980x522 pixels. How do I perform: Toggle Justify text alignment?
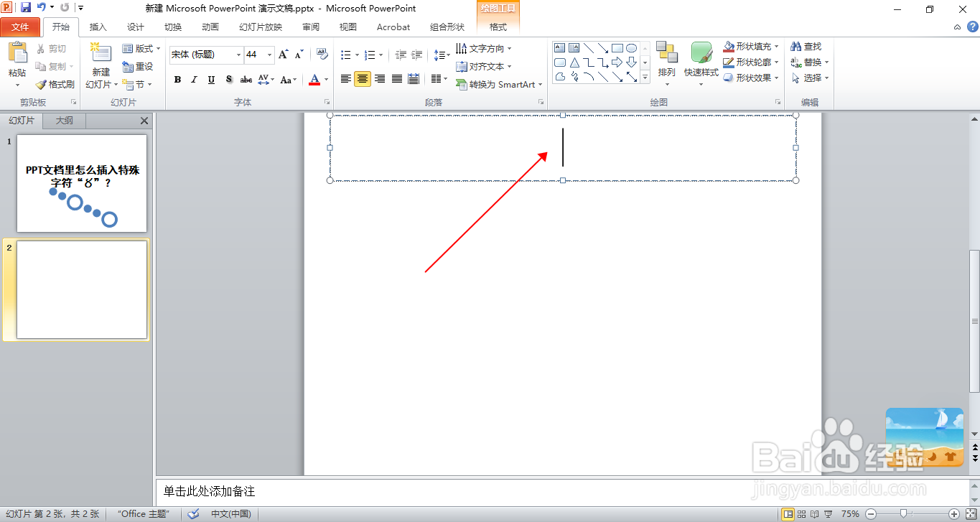pos(397,79)
